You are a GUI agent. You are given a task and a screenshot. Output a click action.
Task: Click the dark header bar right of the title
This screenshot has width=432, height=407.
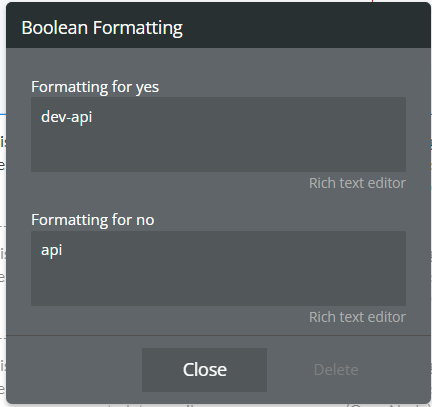click(x=305, y=27)
